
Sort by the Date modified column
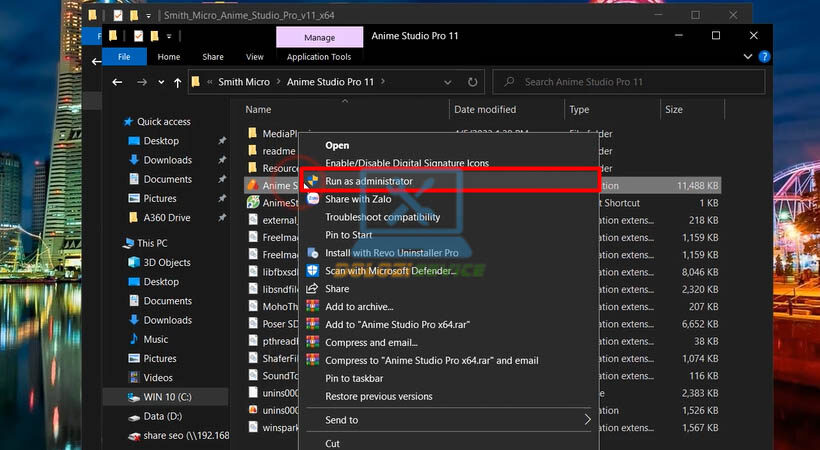485,109
